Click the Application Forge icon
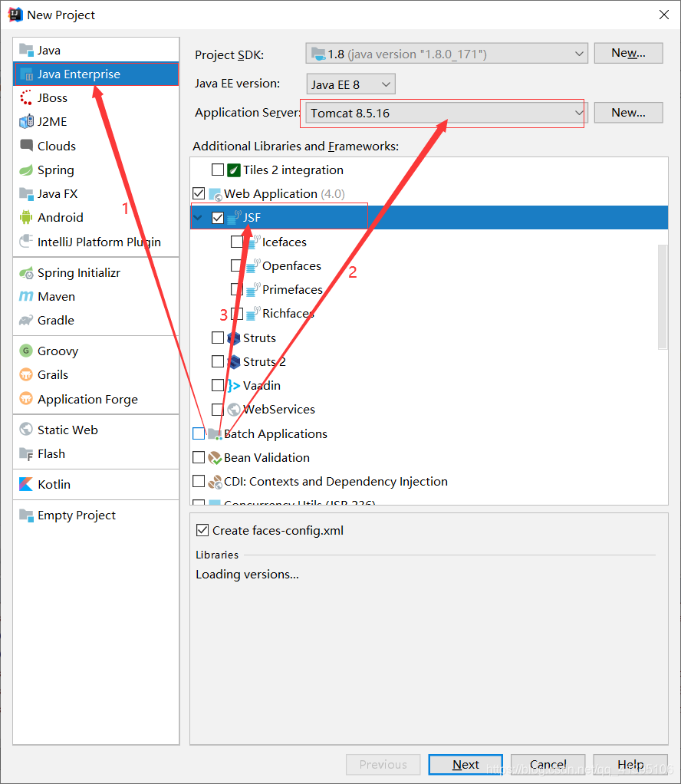Image resolution: width=681 pixels, height=784 pixels. [26, 399]
